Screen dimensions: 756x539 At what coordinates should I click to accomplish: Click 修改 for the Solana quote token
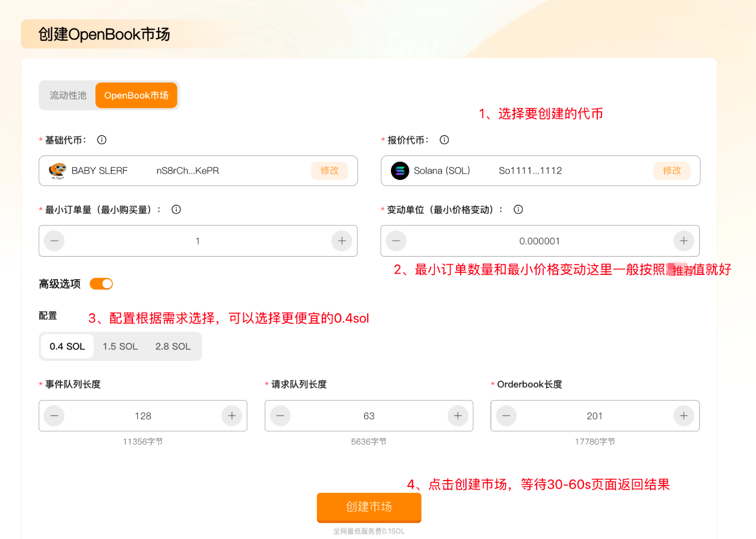pos(672,171)
